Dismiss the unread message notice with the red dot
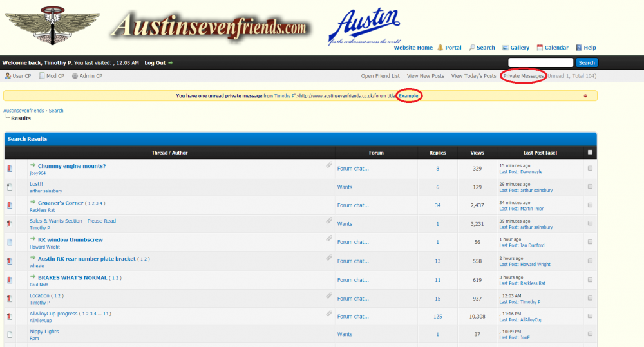 [x=585, y=96]
